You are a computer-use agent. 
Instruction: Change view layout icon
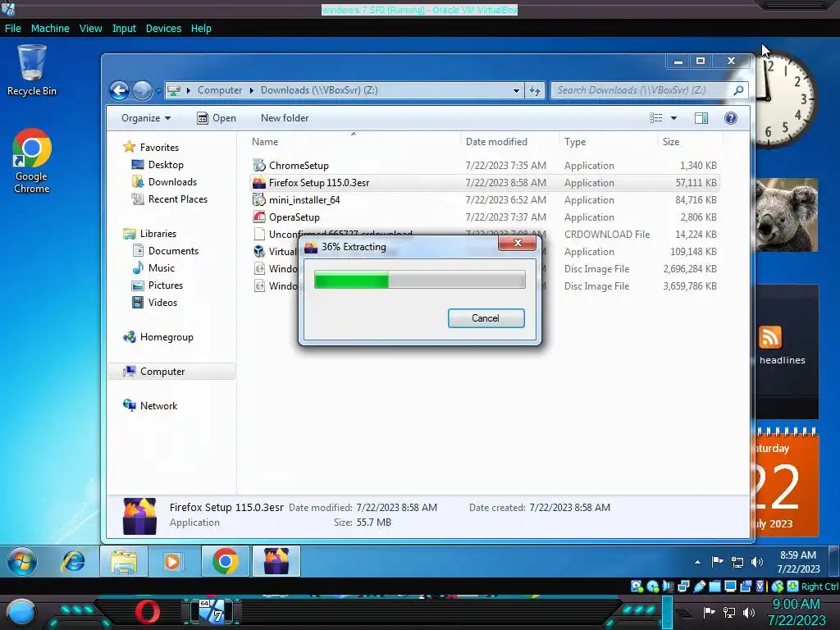coord(655,118)
